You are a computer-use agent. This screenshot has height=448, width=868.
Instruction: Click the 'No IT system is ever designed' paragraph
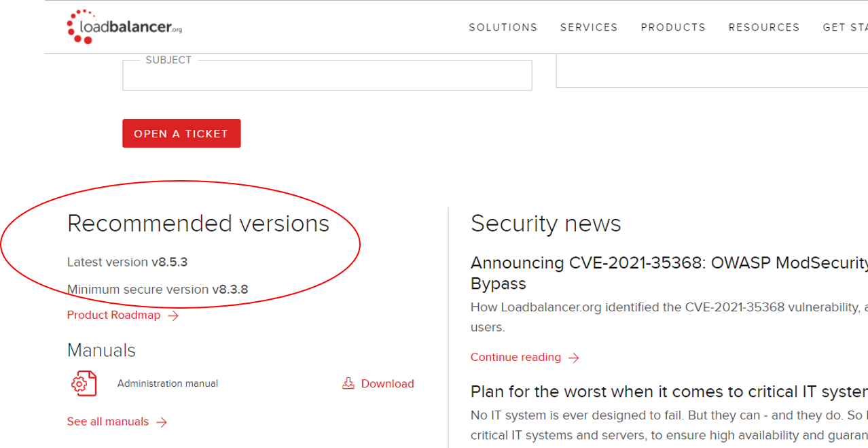[669, 425]
